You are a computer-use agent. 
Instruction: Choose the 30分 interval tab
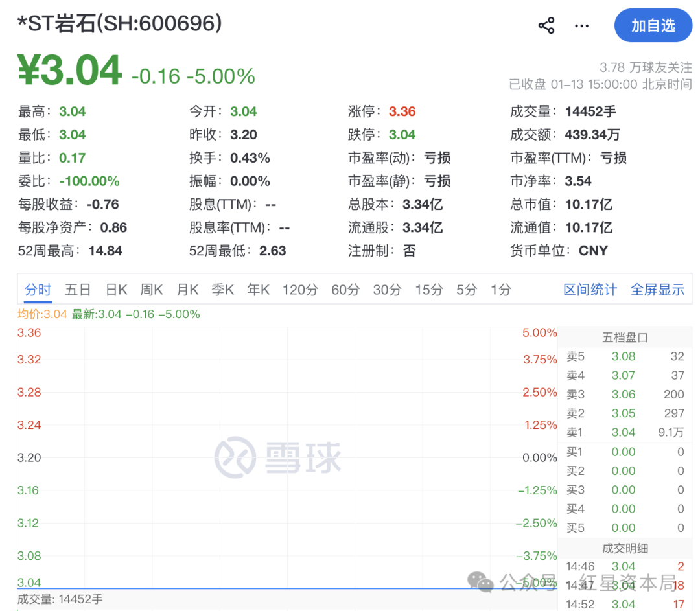(x=387, y=290)
